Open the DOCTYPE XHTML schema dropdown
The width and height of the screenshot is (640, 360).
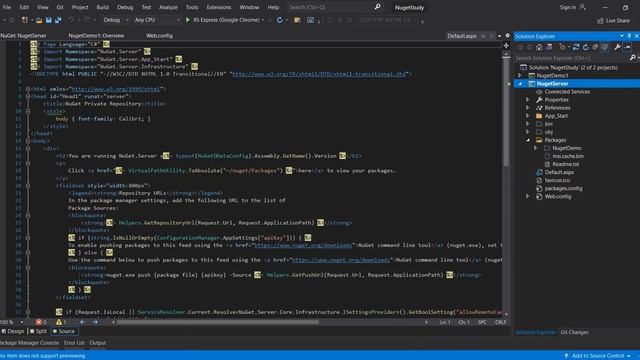click(388, 20)
